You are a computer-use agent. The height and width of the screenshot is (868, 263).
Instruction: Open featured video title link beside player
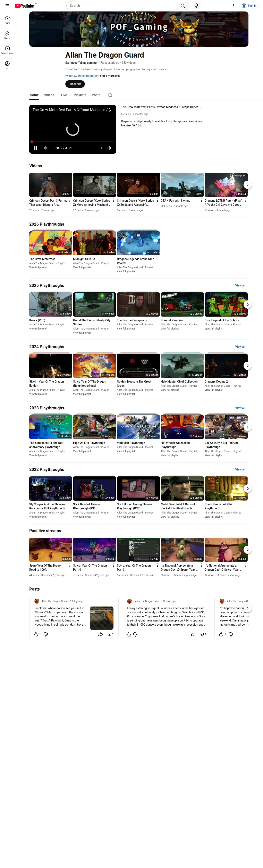click(161, 107)
